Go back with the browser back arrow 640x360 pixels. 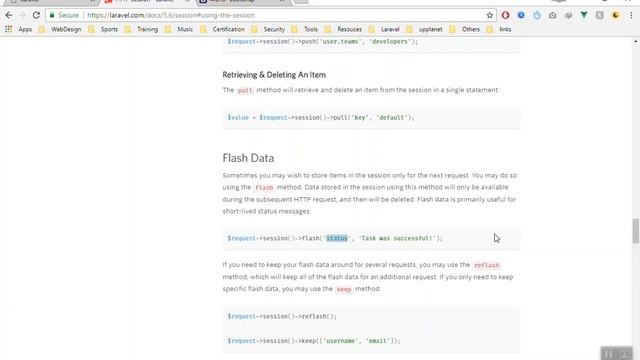[9, 15]
